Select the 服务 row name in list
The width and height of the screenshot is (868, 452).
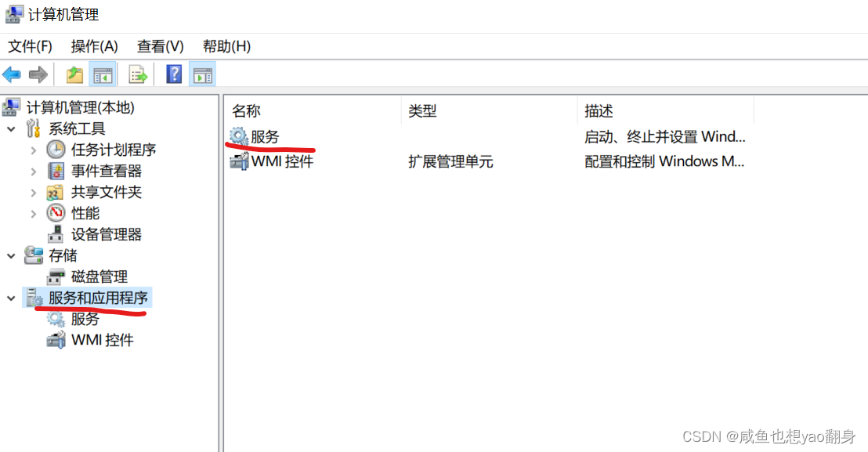click(x=265, y=136)
